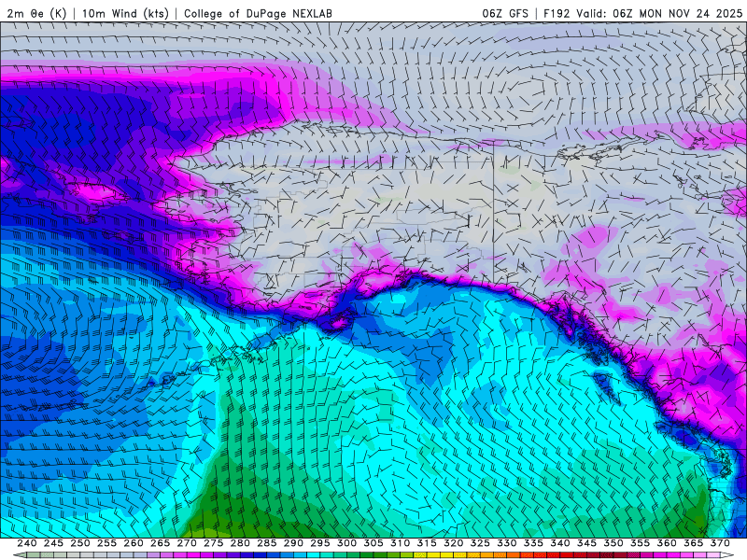Click the 'F192' forecast hour text
This screenshot has width=747, height=560.
pyautogui.click(x=557, y=13)
